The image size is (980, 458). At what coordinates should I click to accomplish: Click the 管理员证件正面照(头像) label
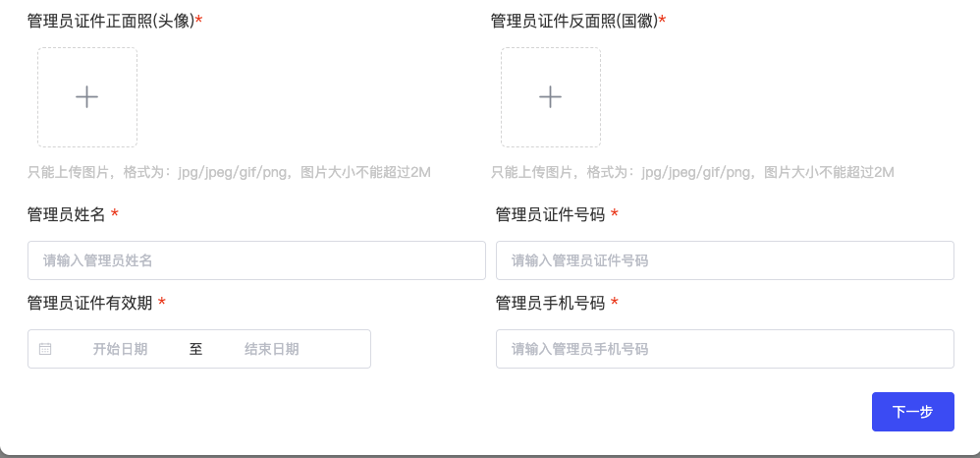(112, 22)
